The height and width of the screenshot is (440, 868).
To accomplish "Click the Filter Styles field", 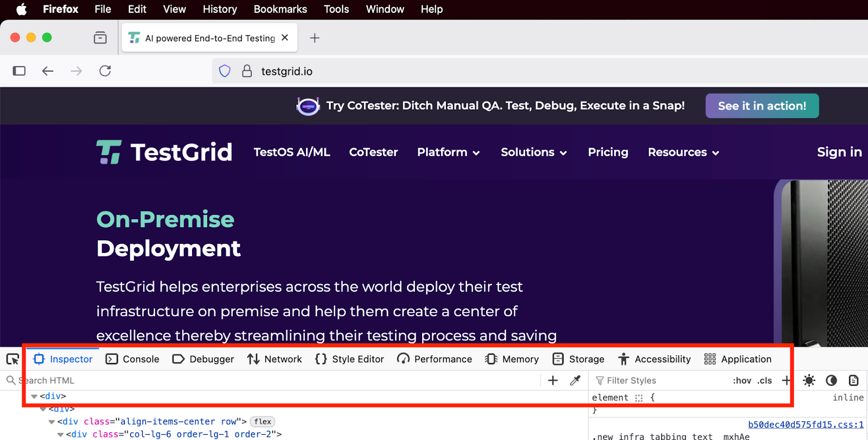I will click(659, 380).
